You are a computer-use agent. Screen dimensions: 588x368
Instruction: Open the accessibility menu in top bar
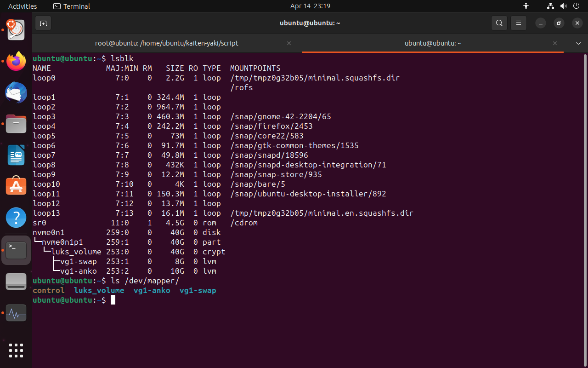pyautogui.click(x=526, y=6)
